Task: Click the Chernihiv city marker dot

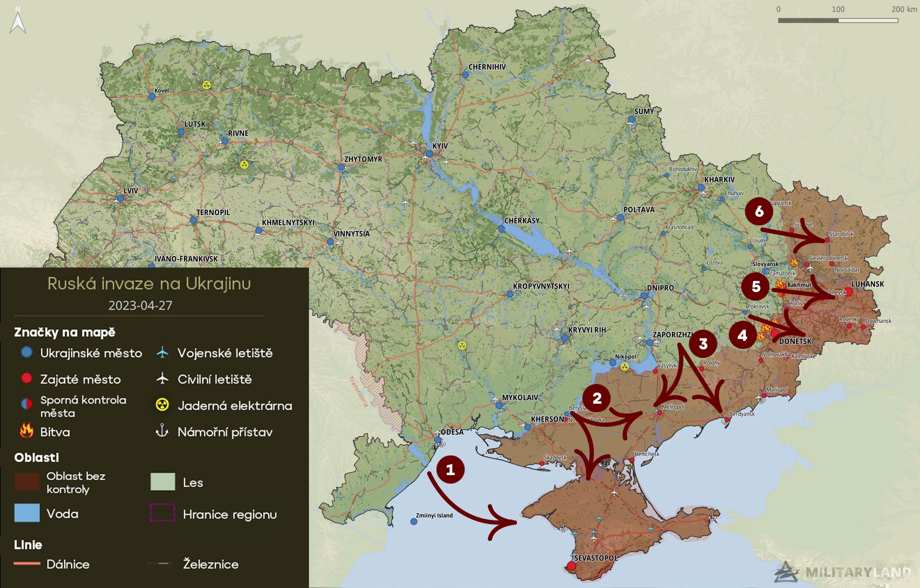Action: (465, 74)
